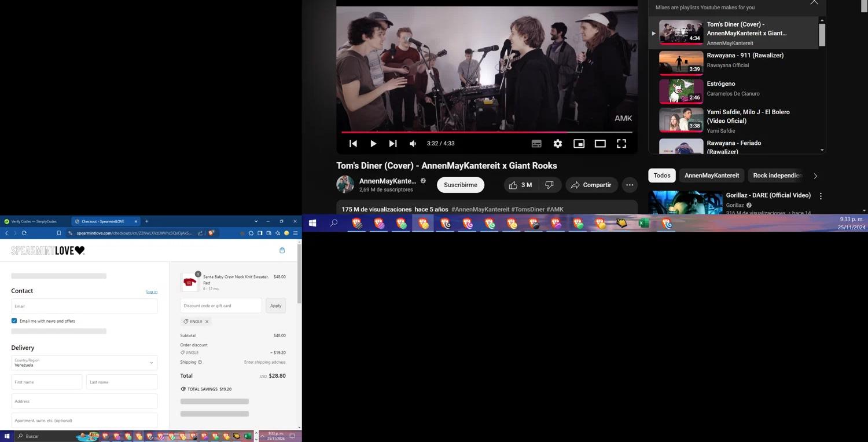Focus the Last name field
This screenshot has height=442, width=868.
point(122,382)
